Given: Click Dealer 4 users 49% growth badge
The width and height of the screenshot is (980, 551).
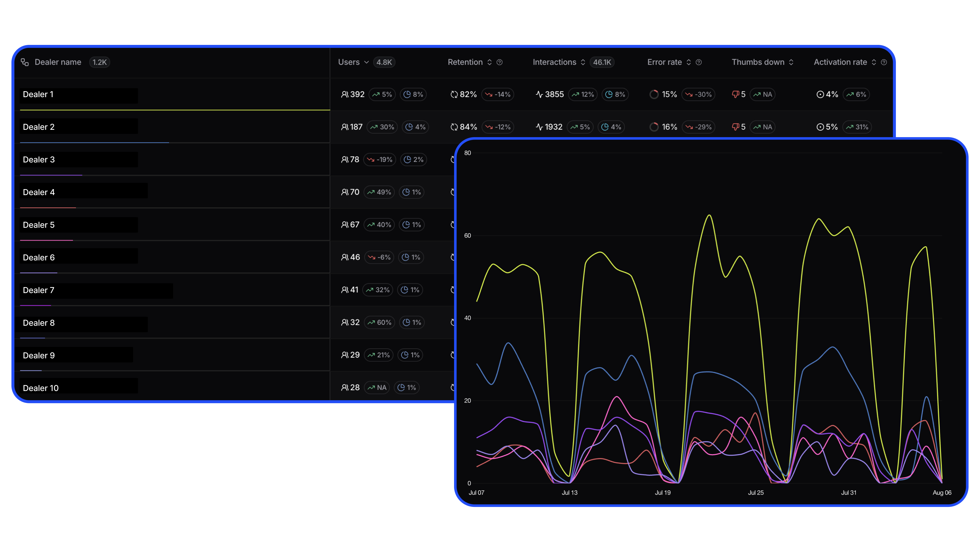Looking at the screenshot, I should click(379, 192).
